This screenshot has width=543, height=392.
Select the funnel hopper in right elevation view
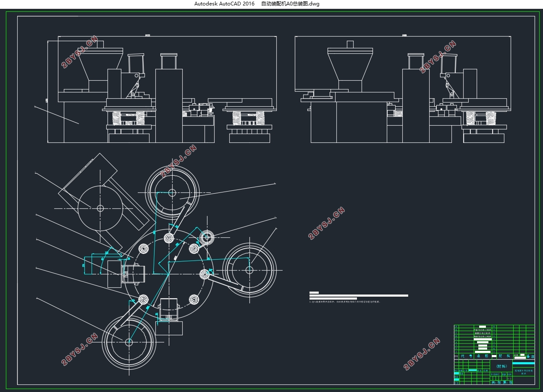(x=350, y=64)
